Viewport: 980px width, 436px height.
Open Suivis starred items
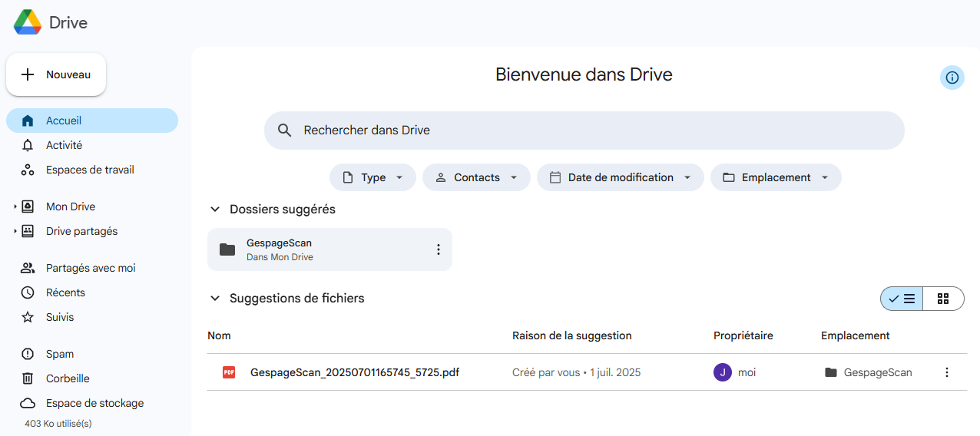pyautogui.click(x=92, y=317)
